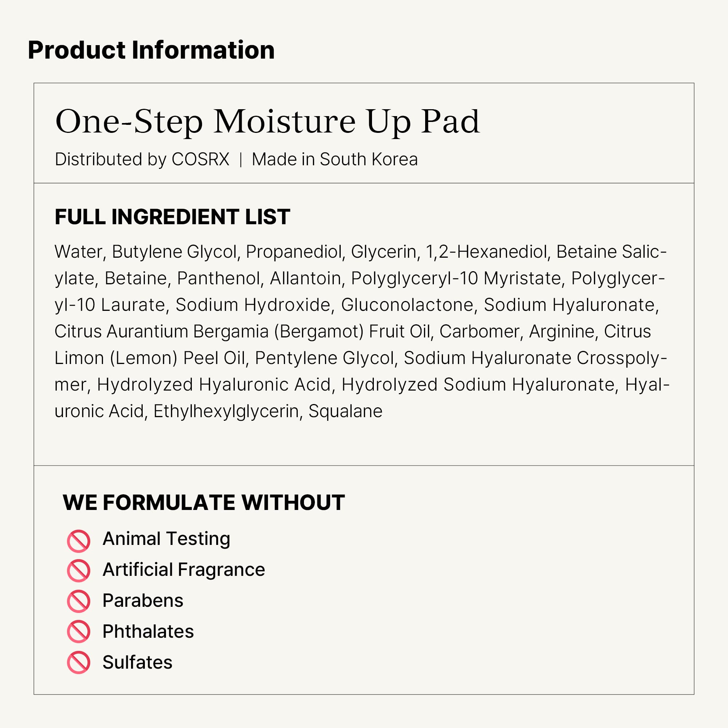728x728 pixels.
Task: Click the Animal Testing label
Action: coord(166,538)
